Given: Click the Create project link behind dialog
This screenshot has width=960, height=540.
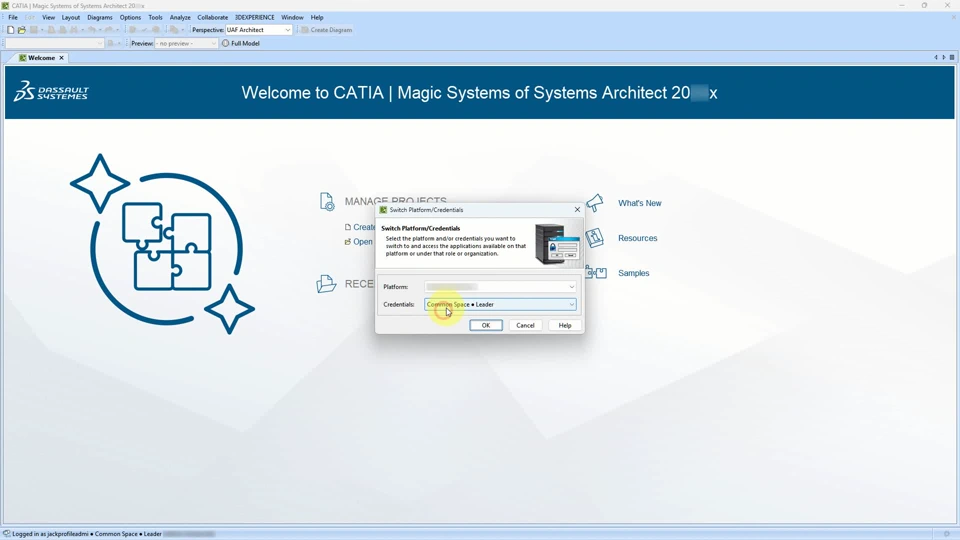Looking at the screenshot, I should [360, 227].
